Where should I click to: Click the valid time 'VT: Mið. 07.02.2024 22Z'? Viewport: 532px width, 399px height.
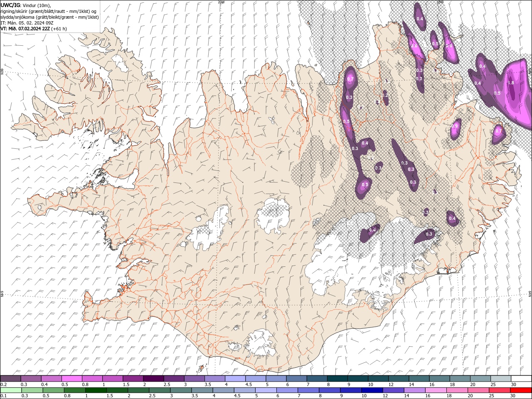click(25, 29)
